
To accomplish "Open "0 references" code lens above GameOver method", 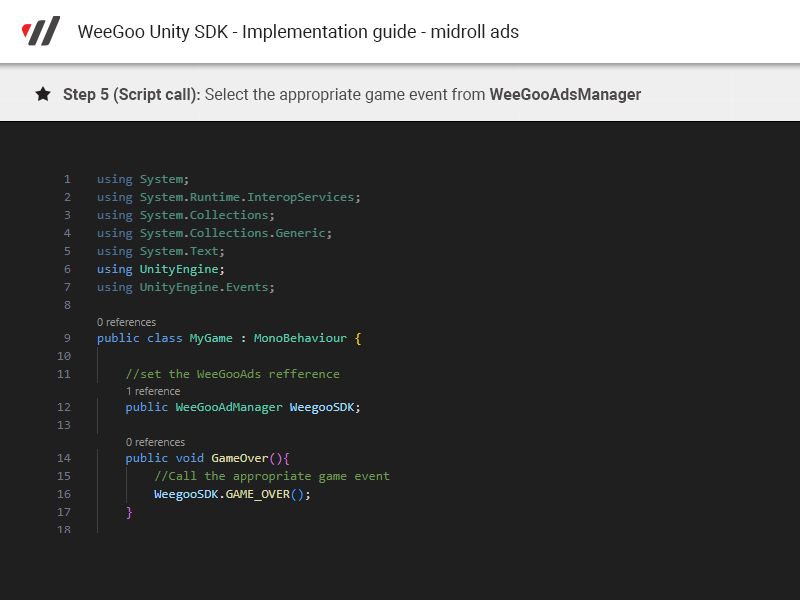I will tap(155, 442).
